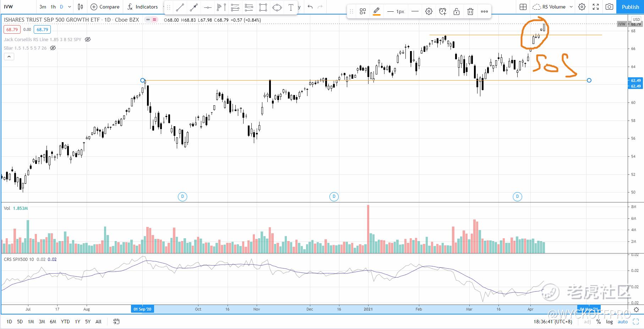Viewport: 644px width, 329px height.
Task: Select the ellipse shape tool
Action: [x=277, y=7]
